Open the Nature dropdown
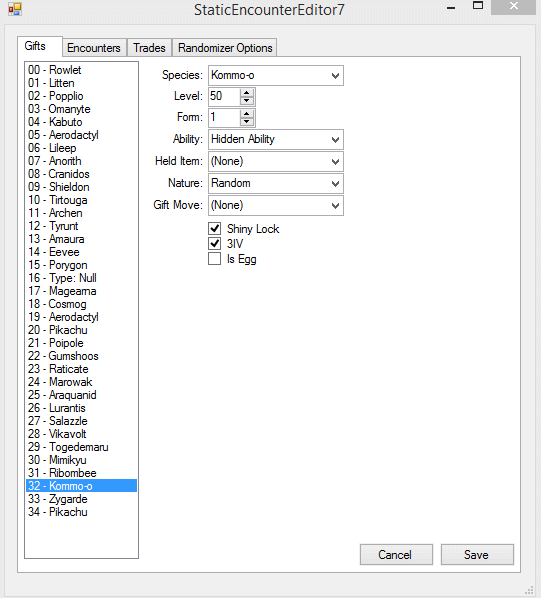This screenshot has height=598, width=541. click(276, 183)
